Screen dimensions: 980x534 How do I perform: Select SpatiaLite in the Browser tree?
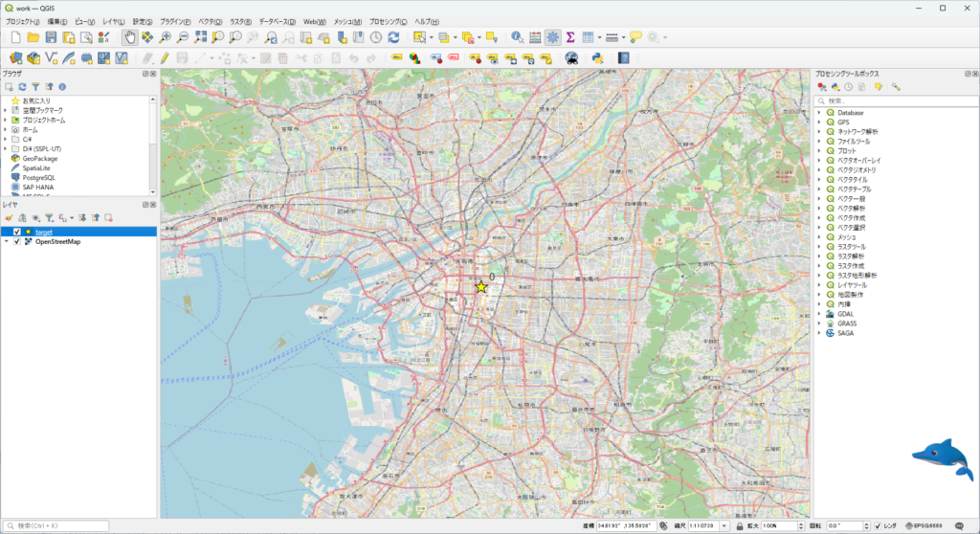pos(36,168)
